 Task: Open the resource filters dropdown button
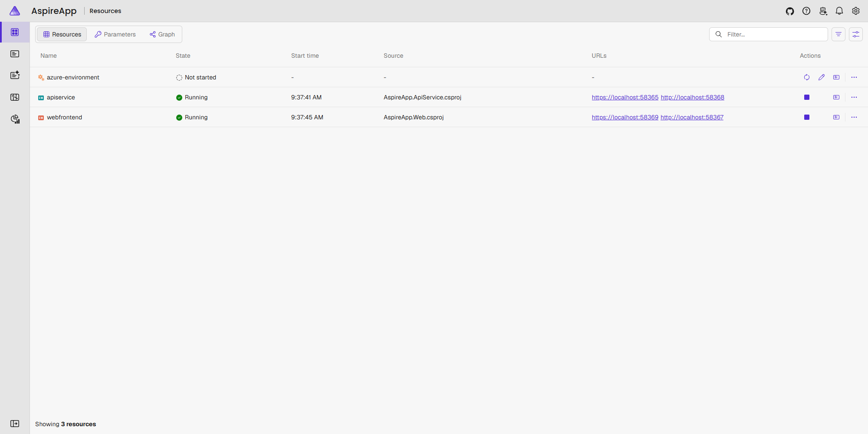pyautogui.click(x=838, y=34)
